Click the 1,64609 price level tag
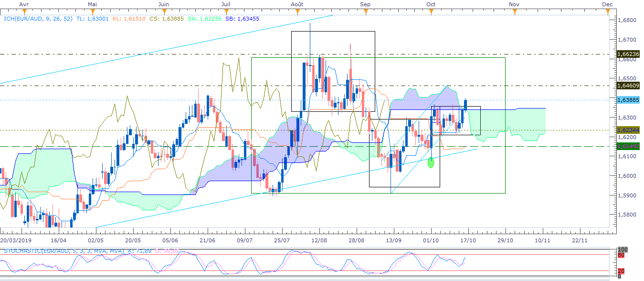644x281 pixels. coord(628,86)
